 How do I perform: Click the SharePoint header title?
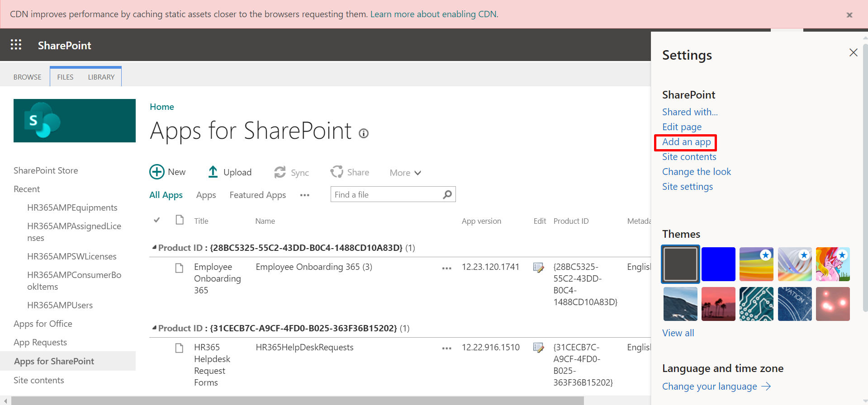point(65,45)
